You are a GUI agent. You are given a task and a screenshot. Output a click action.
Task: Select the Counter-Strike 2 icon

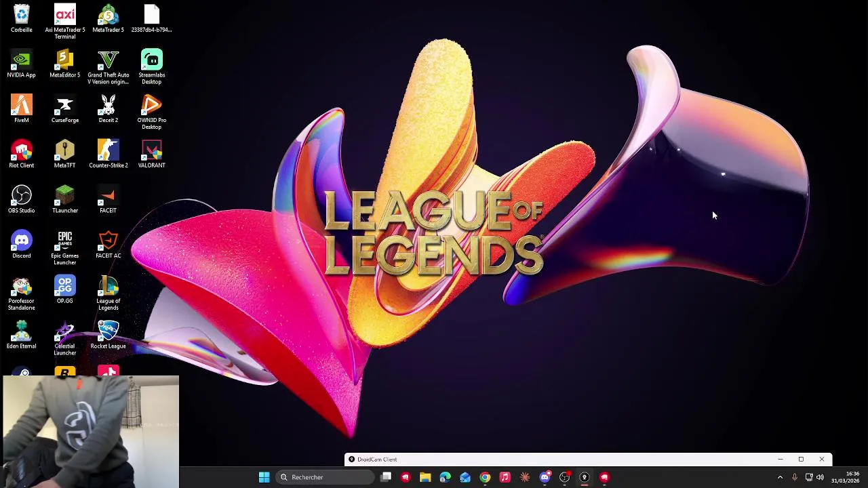point(108,154)
